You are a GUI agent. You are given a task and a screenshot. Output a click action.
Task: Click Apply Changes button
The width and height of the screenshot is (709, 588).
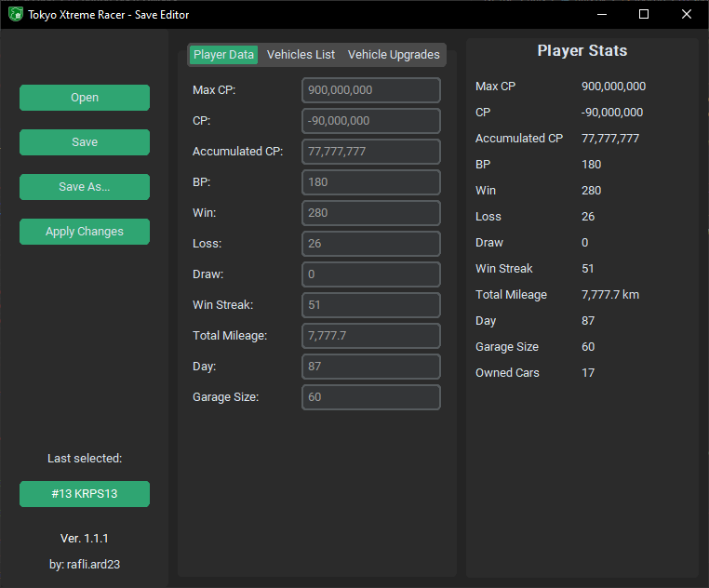coord(85,232)
